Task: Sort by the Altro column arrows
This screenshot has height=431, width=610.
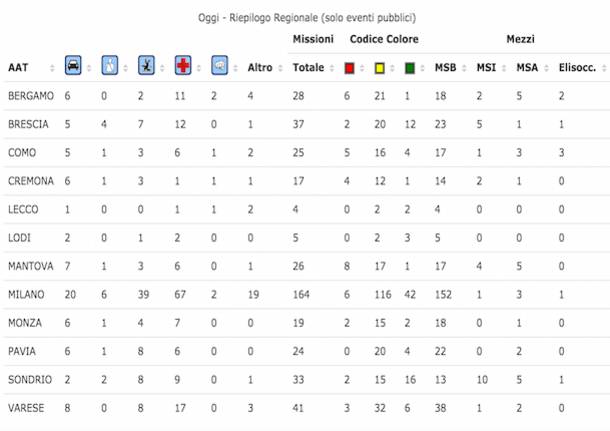Action: tap(280, 68)
